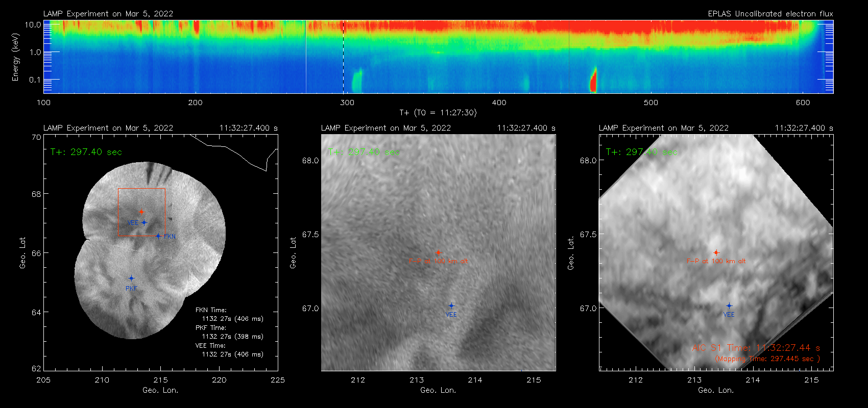Screen dimensions: 868x408
Task: Click the '67.5' latitude tick of the middle panel
Action: pos(310,234)
